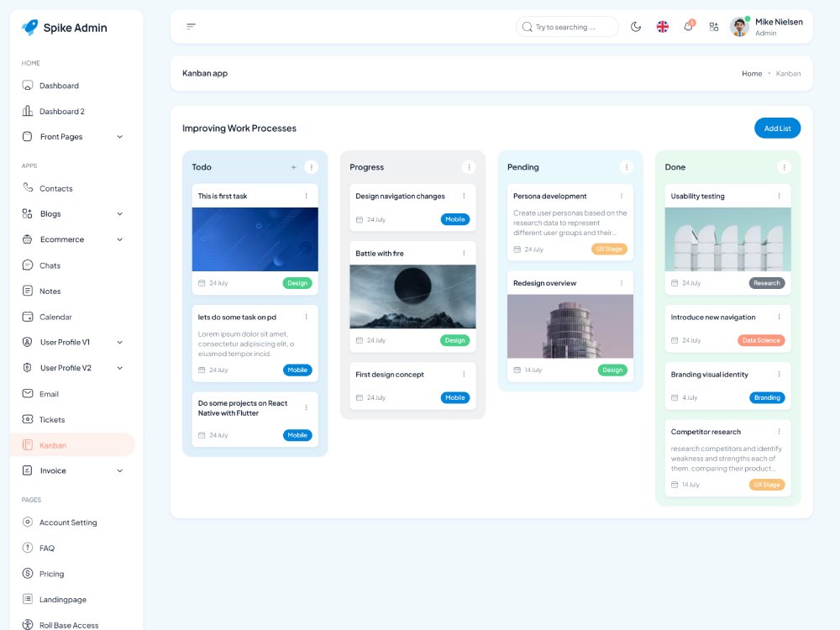Screen dimensions: 840x630
Task: Click the British flag language selector
Action: (663, 26)
